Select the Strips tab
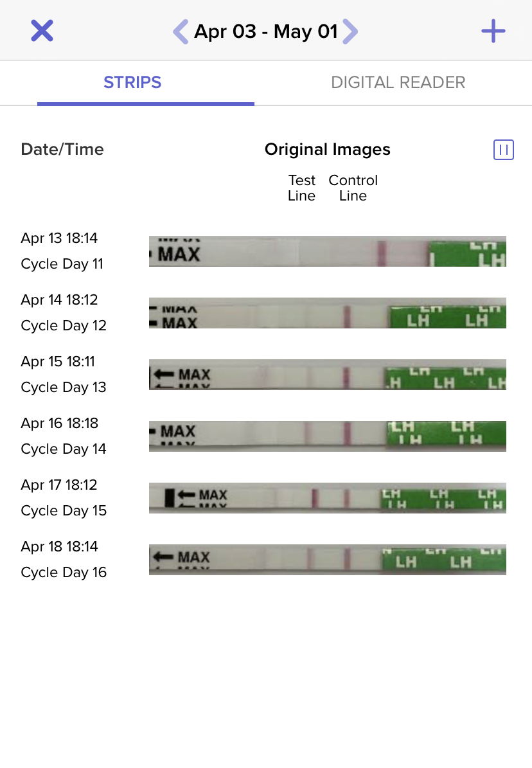532x768 pixels. (x=132, y=83)
